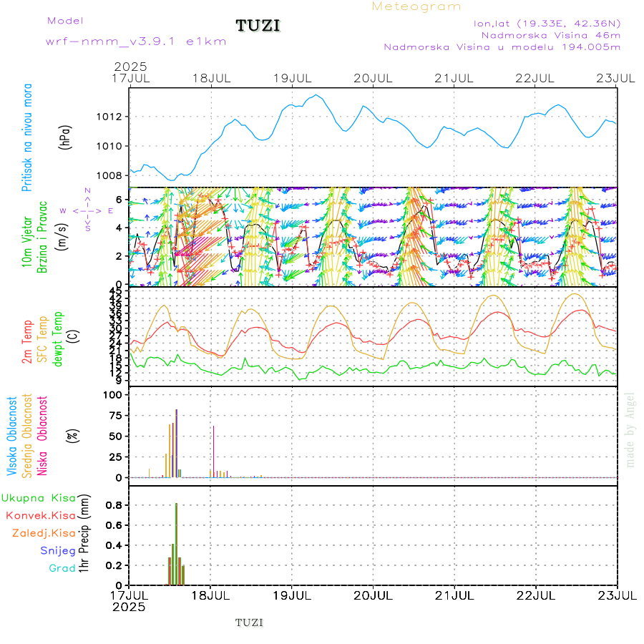
Task: Click the green 'Ukupna Kisa' legend label
Action: (39, 498)
